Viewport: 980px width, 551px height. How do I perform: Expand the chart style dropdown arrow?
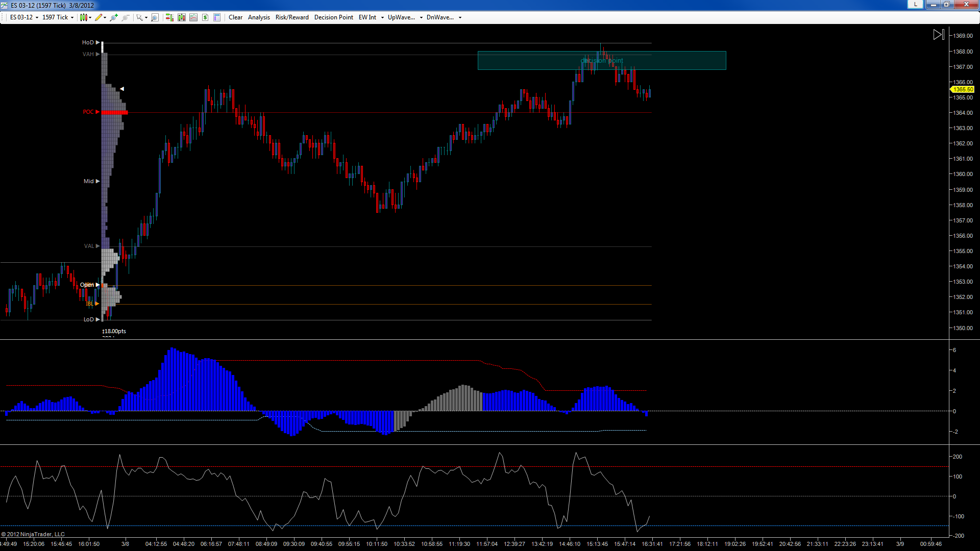coord(90,17)
